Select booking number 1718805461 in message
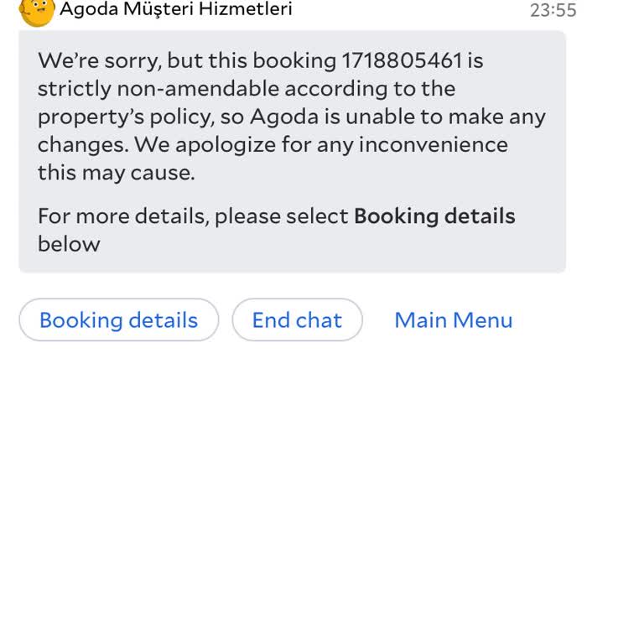Screen dimensions: 644x644 coord(402,61)
